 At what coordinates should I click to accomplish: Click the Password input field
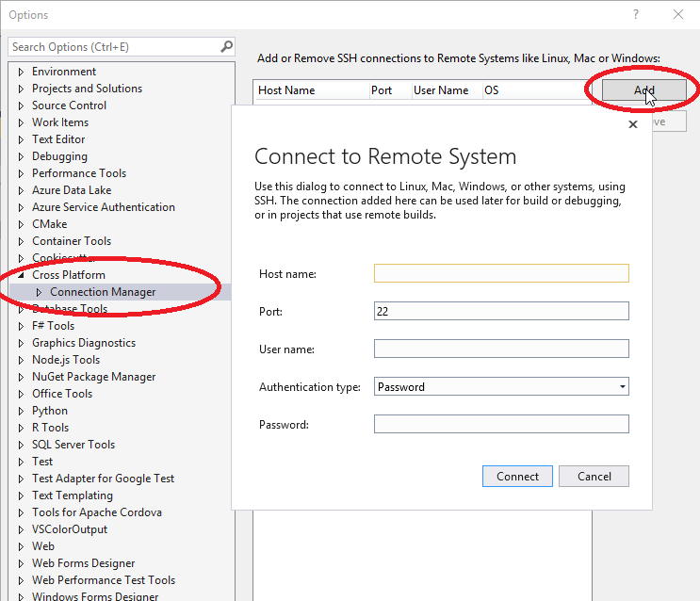click(x=501, y=424)
